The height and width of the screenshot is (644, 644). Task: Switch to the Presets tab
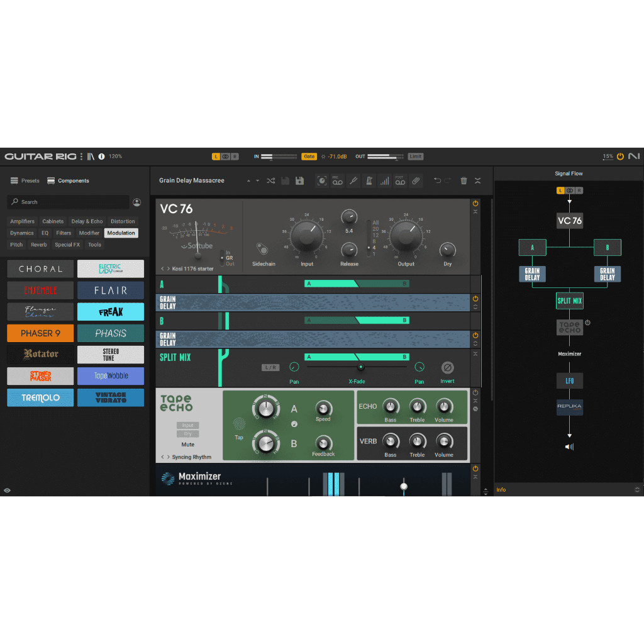pos(25,180)
